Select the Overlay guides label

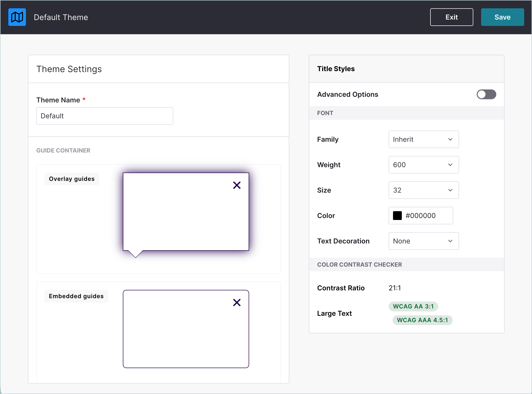[x=72, y=179]
